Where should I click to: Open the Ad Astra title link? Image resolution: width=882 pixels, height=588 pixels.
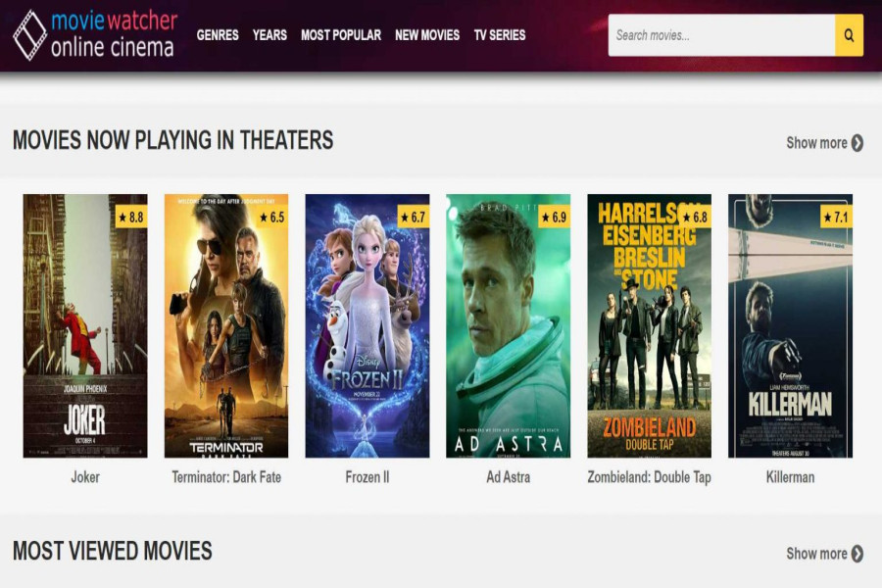[x=509, y=477]
